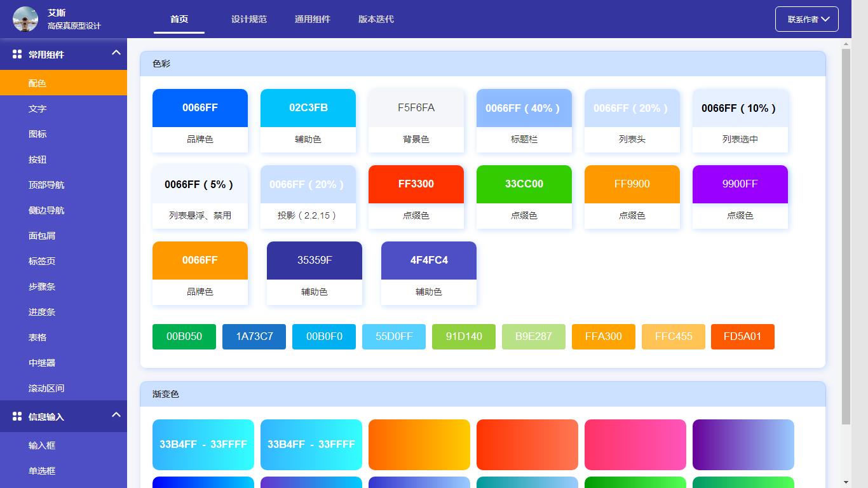Open the 设计规范 tab

click(249, 19)
